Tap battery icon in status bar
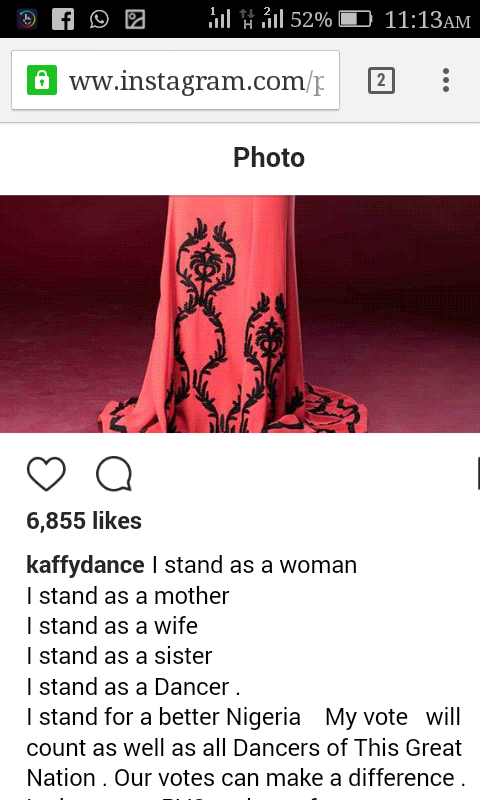Viewport: 480px width, 800px height. [356, 19]
